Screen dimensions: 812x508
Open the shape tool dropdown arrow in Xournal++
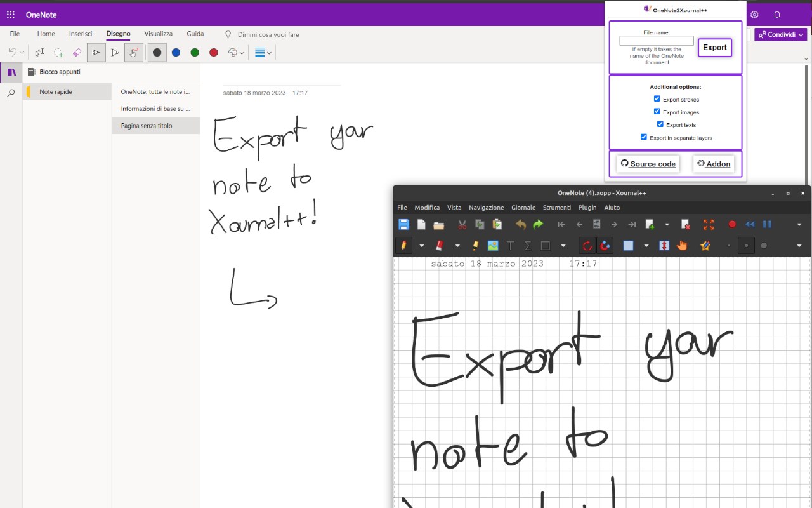[563, 245]
